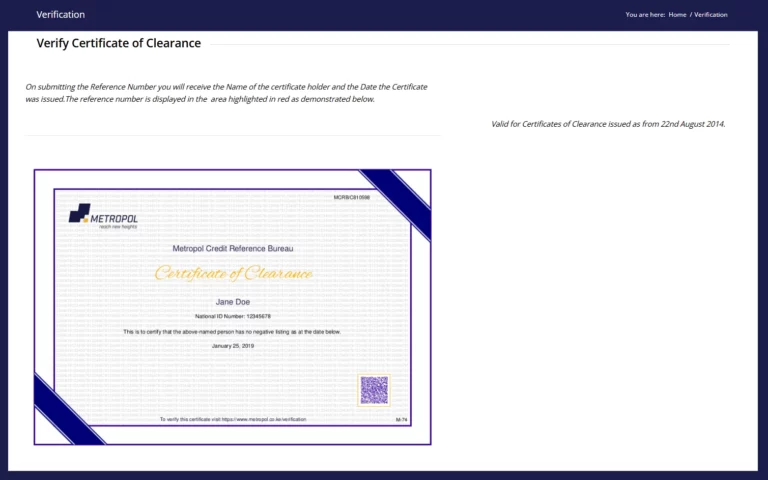
Task: Click the M-74 code on the certificate
Action: 400,419
